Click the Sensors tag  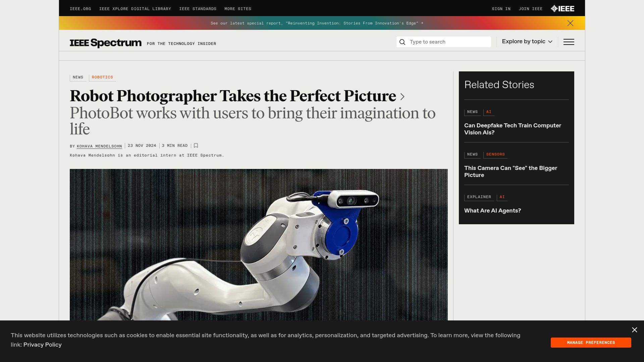[495, 155]
